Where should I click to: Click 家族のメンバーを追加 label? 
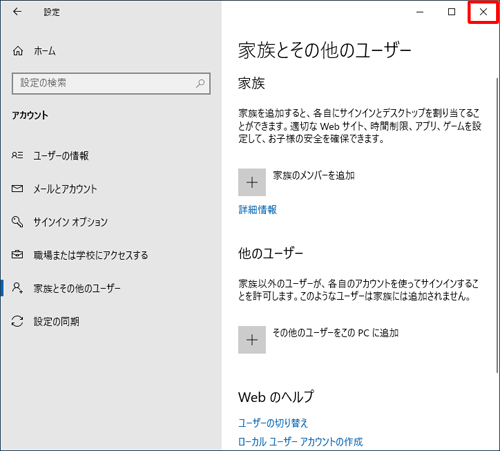point(314,175)
